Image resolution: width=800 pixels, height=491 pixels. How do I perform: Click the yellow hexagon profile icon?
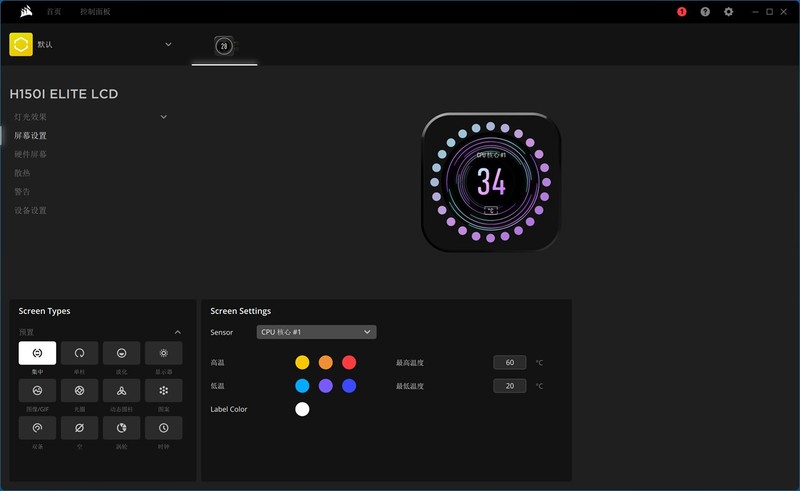coord(21,44)
